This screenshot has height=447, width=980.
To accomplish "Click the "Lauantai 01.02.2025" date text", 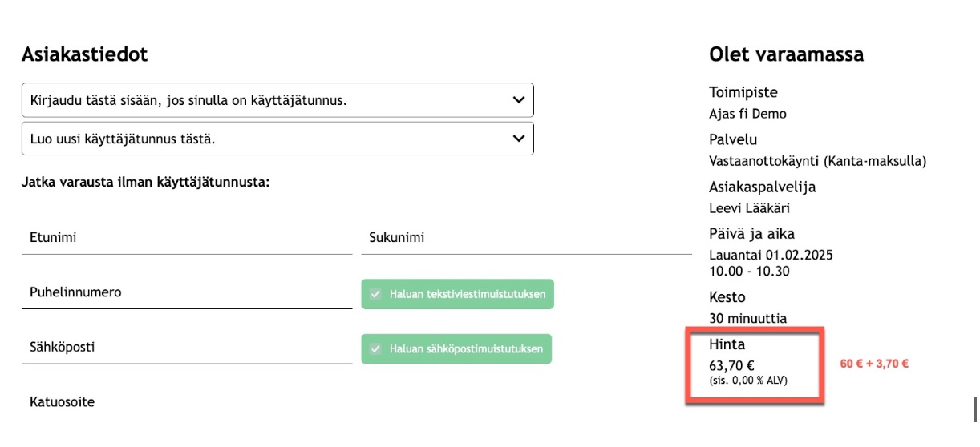I will tap(771, 256).
